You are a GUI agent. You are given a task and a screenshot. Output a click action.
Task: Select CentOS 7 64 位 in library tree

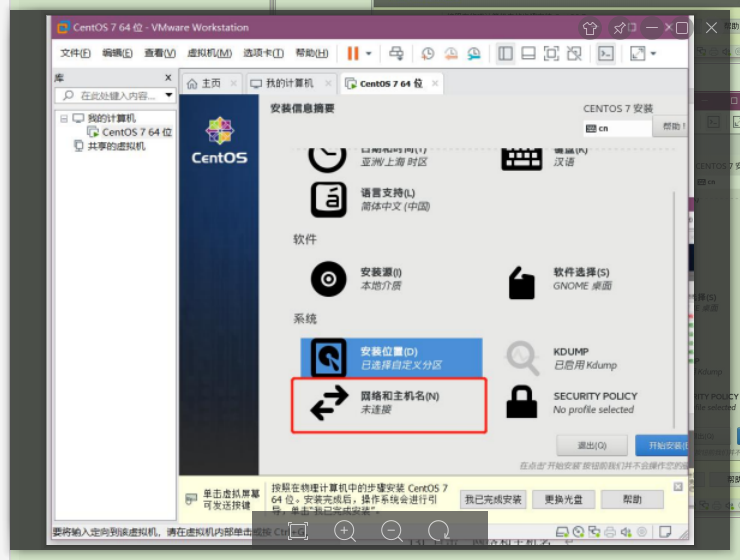click(x=136, y=132)
